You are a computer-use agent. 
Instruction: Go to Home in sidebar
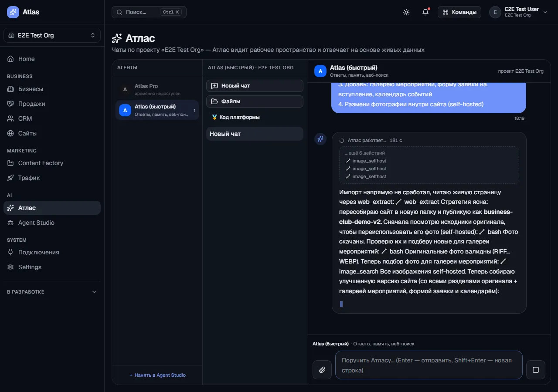pyautogui.click(x=52, y=59)
